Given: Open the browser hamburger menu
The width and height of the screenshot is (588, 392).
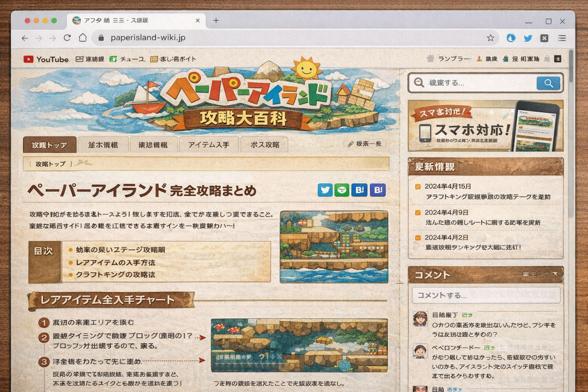Looking at the screenshot, I should [562, 38].
